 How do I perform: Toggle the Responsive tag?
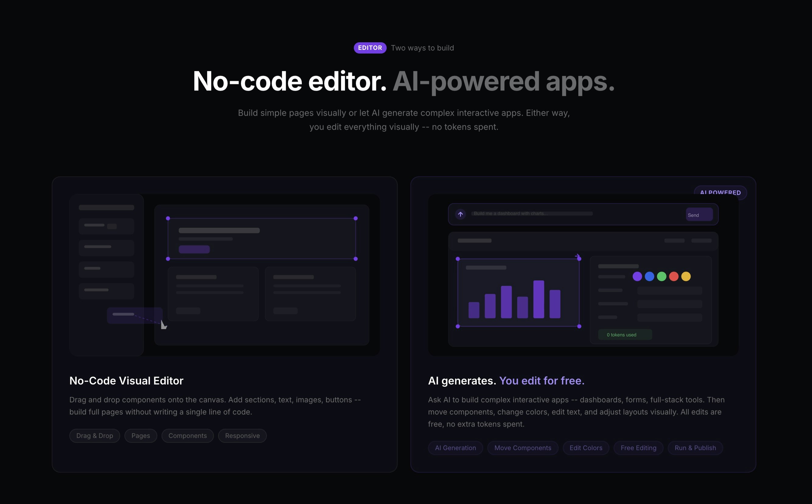point(242,436)
